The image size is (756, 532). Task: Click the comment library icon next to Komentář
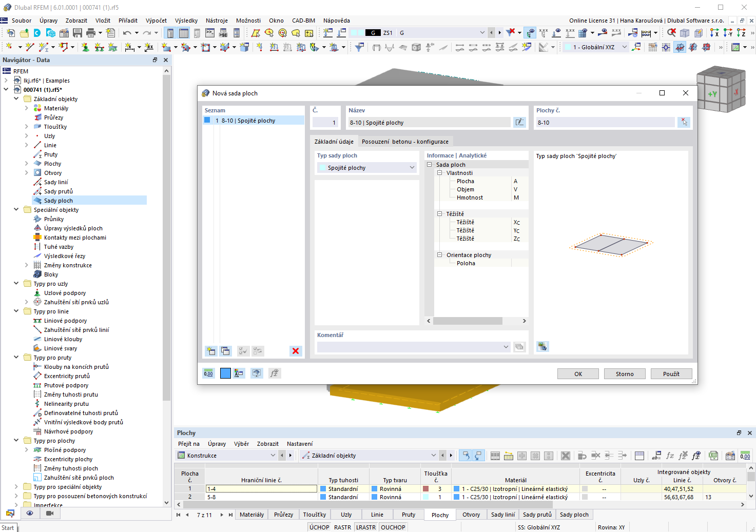[x=519, y=347]
